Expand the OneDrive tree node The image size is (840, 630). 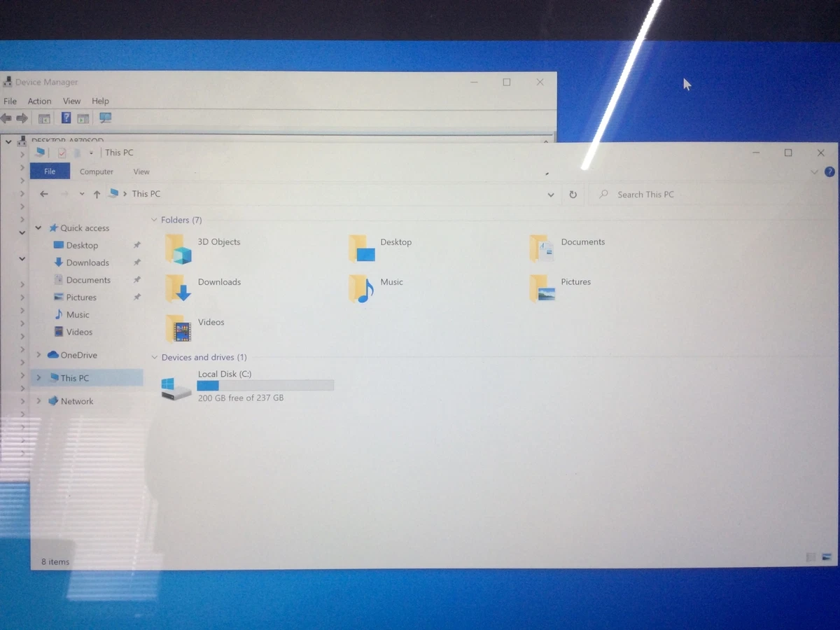[38, 356]
